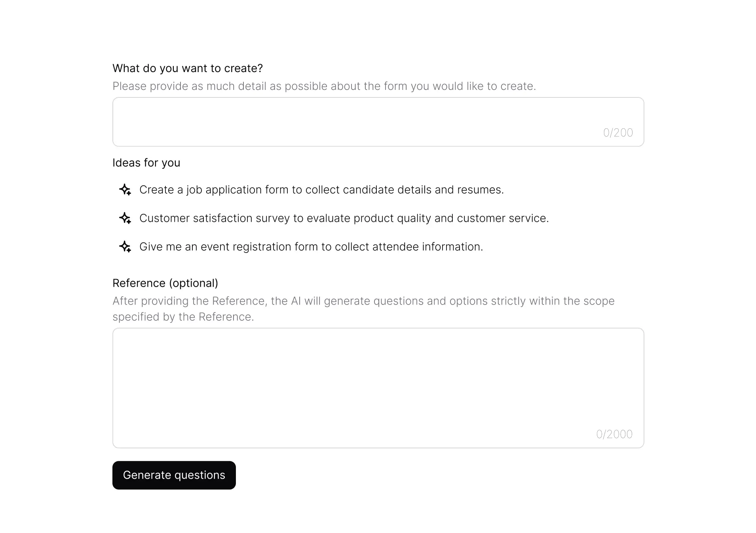Click the Reference scope helper text
Viewport: 756px width, 533px height.
point(363,308)
